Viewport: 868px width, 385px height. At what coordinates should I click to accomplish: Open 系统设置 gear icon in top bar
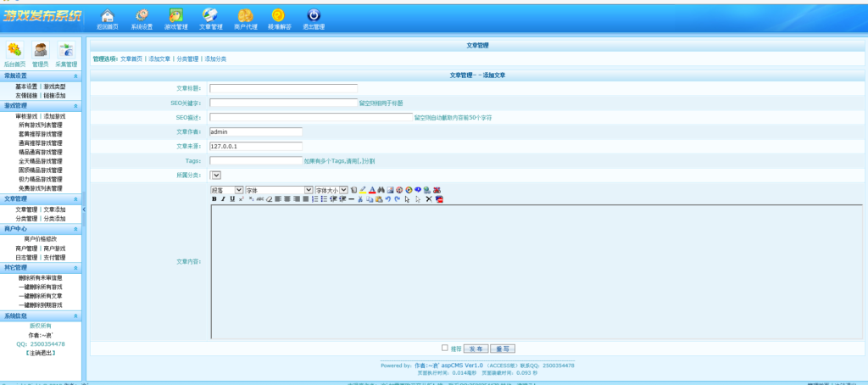click(142, 17)
